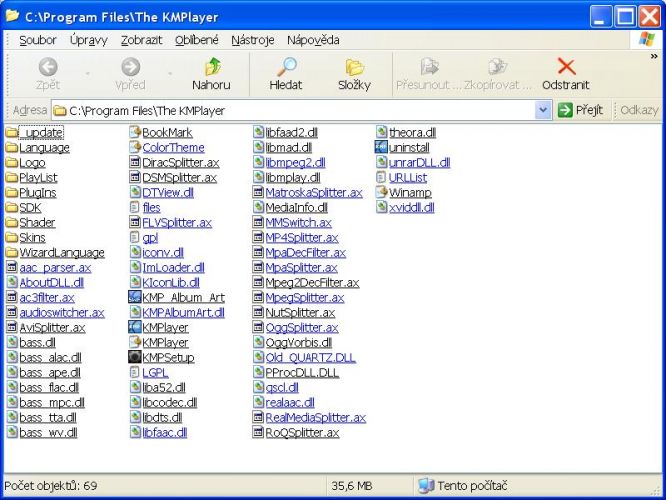This screenshot has width=666, height=500.
Task: Select the gpl file name
Action: [150, 238]
